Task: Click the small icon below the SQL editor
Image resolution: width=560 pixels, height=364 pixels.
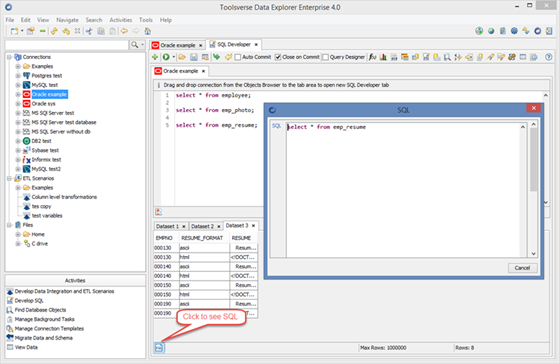Action: coord(159,212)
